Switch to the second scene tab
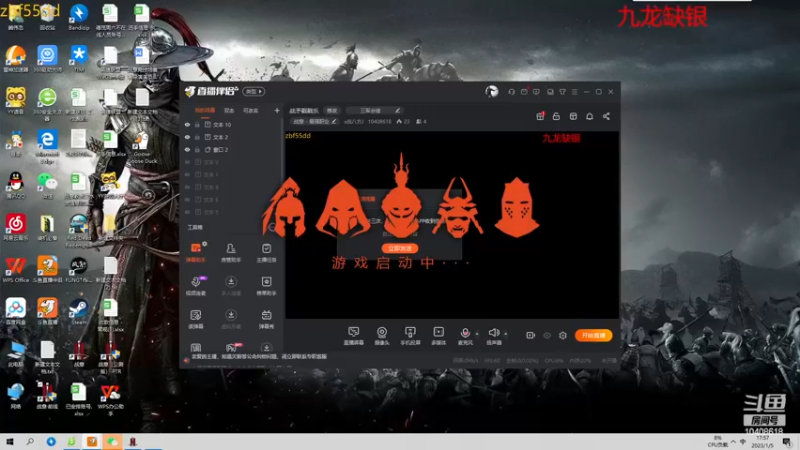 pos(229,110)
